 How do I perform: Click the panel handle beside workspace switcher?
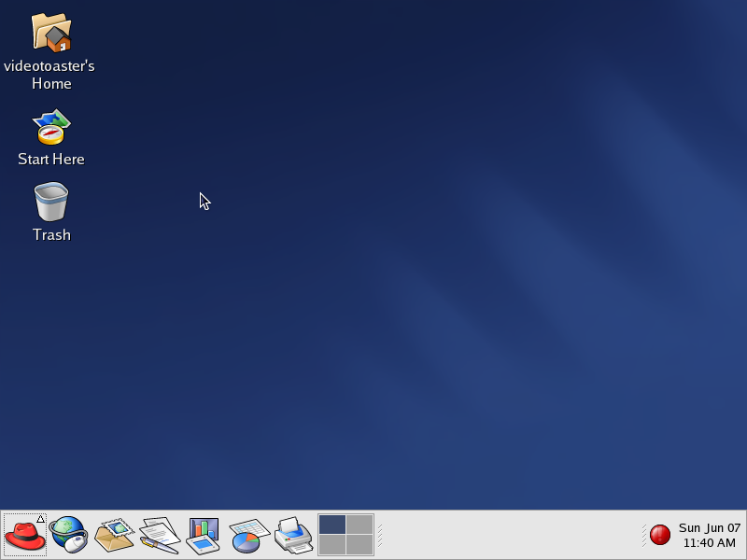[380, 535]
